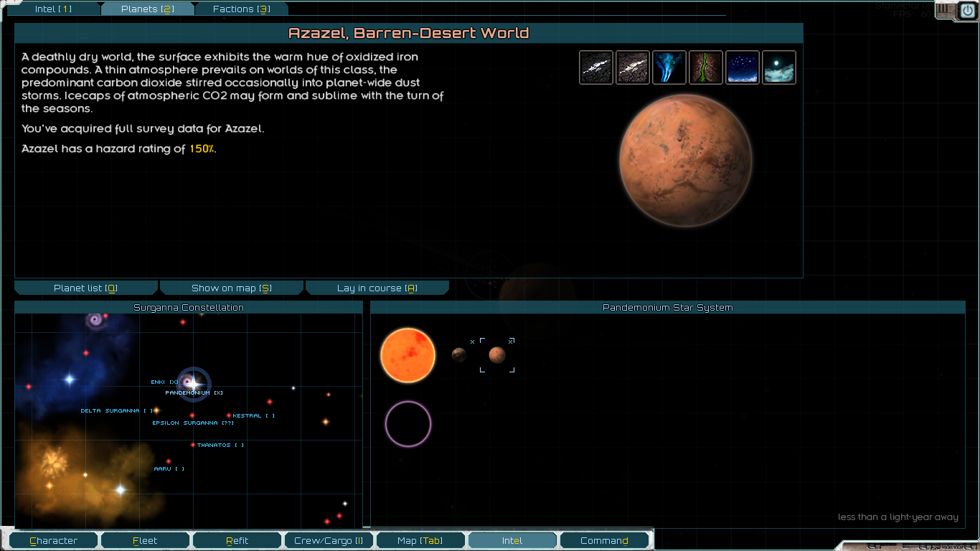Open the Intel [1] tab
The height and width of the screenshot is (551, 980).
click(54, 9)
